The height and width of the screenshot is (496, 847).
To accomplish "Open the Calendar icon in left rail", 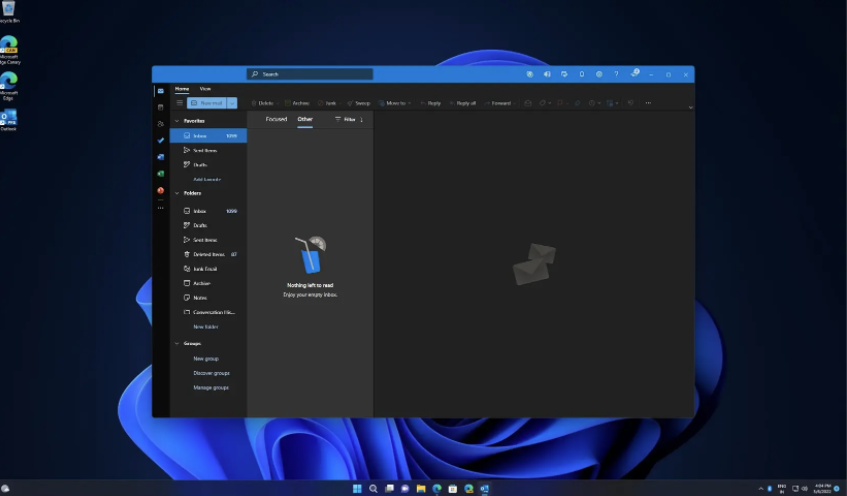I will [x=160, y=107].
